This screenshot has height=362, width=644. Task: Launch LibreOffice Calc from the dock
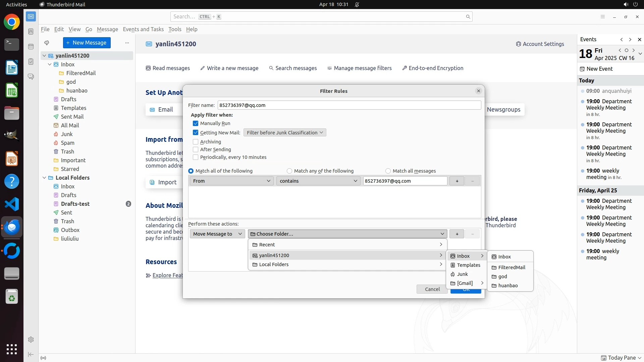[12, 90]
